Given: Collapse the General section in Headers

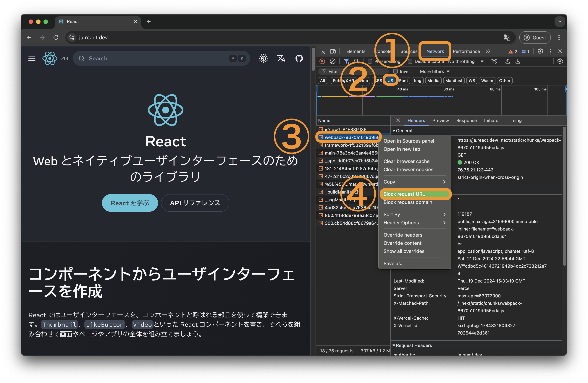Looking at the screenshot, I should point(394,131).
